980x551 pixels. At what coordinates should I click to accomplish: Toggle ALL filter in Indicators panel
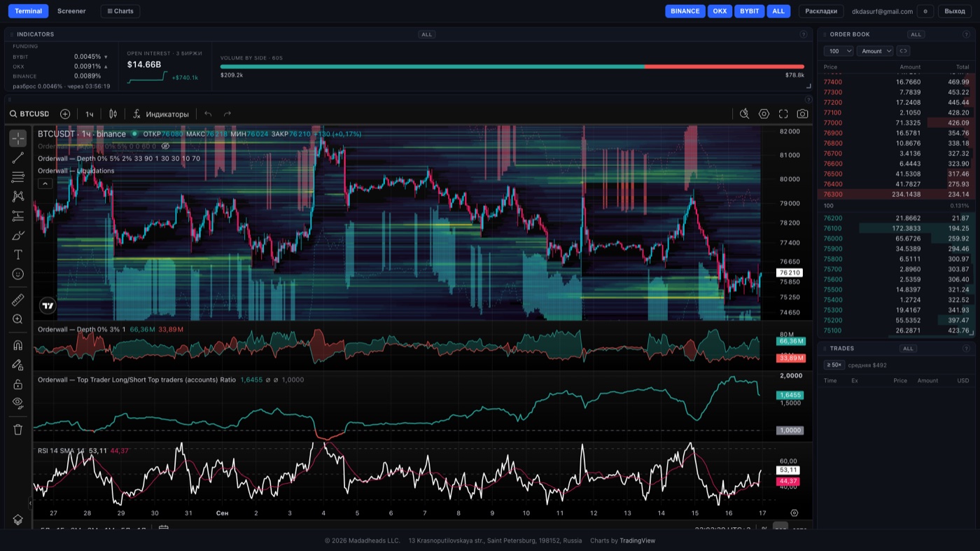point(426,34)
